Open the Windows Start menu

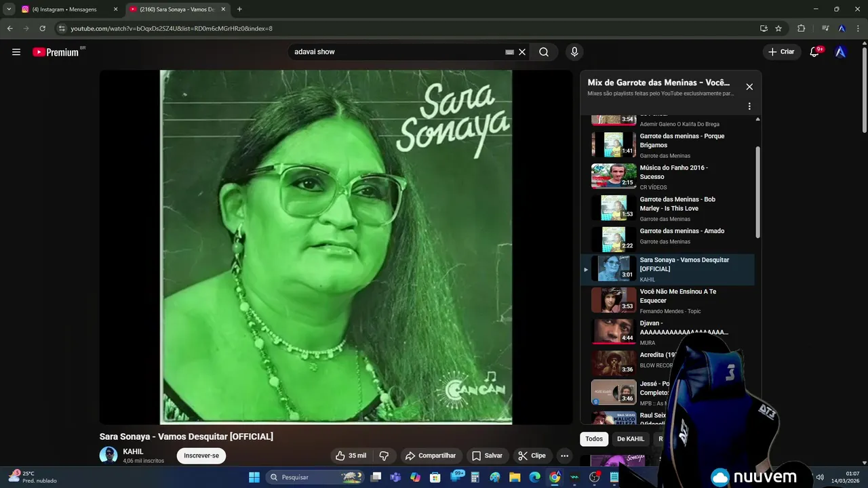[254, 477]
